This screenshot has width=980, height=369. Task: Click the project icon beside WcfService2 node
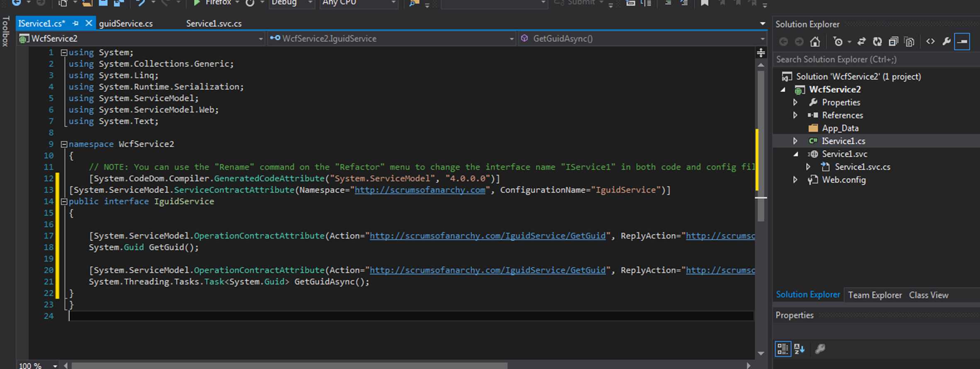click(800, 90)
